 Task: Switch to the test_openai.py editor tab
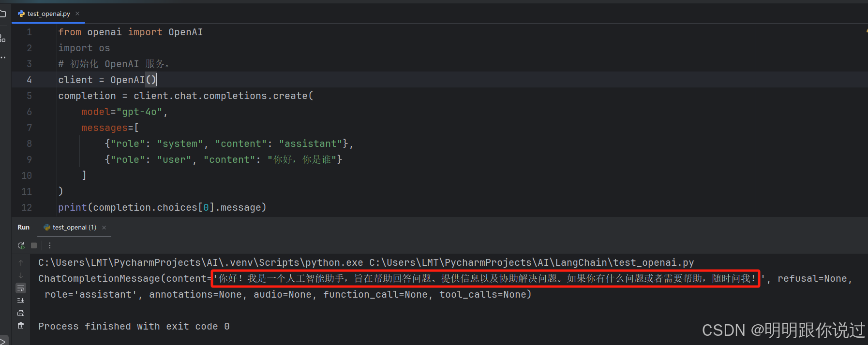48,14
